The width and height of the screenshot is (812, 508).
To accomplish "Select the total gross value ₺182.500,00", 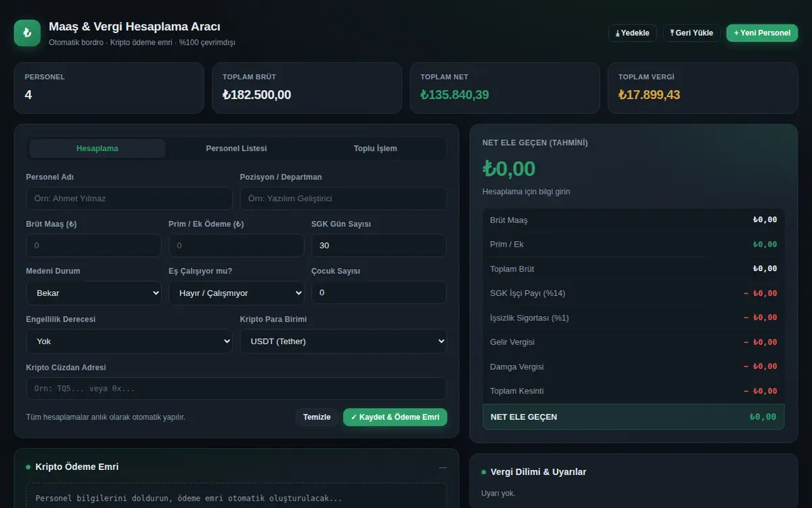I will [x=256, y=95].
